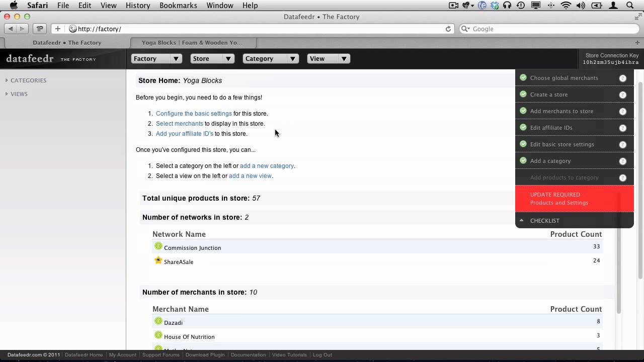Click the red UPDATE REQUIRED button
The height and width of the screenshot is (362, 644).
(574, 199)
